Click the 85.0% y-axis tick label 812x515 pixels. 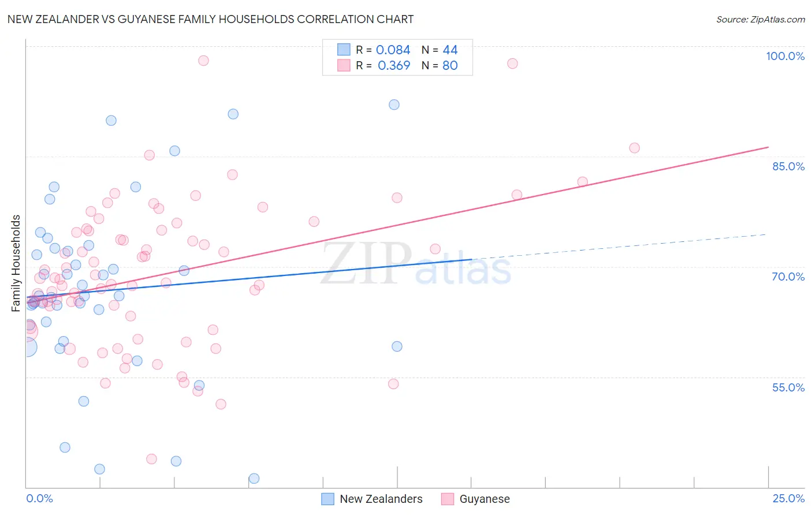[x=788, y=166]
